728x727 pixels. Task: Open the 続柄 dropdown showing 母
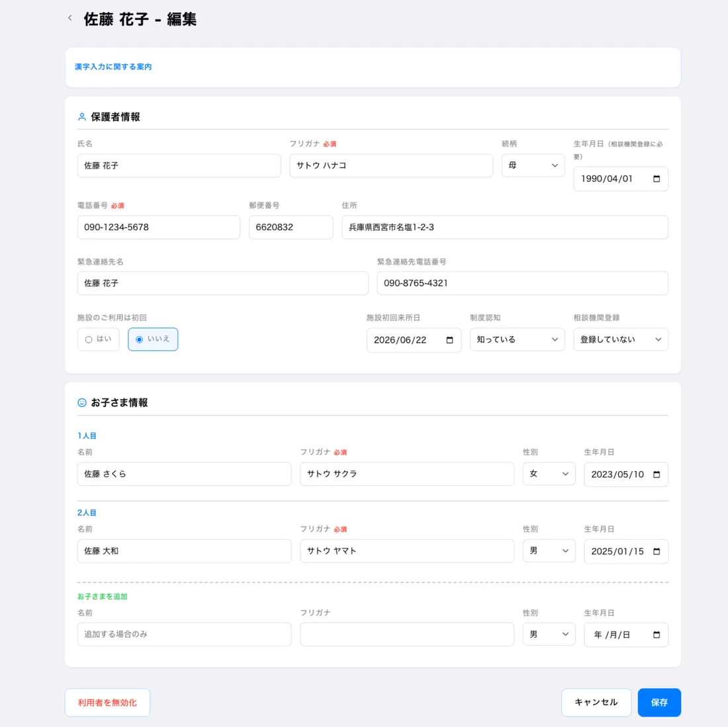pyautogui.click(x=533, y=165)
